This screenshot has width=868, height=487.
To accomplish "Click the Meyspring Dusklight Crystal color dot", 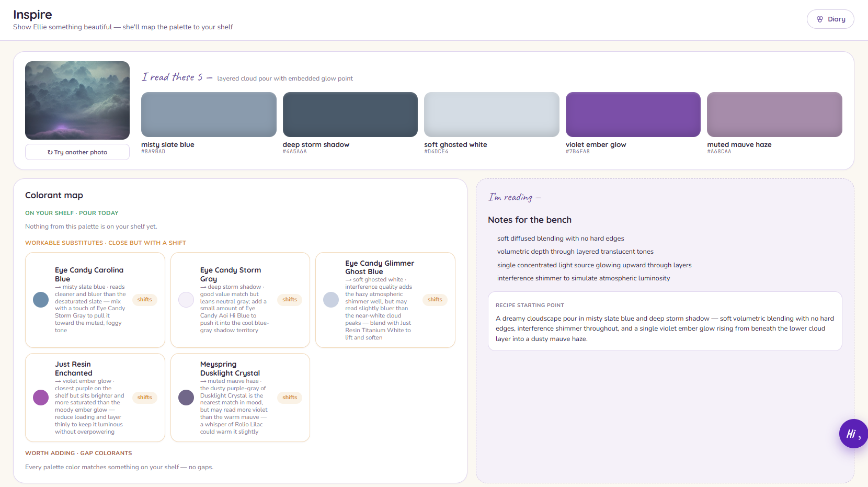I will pos(186,398).
